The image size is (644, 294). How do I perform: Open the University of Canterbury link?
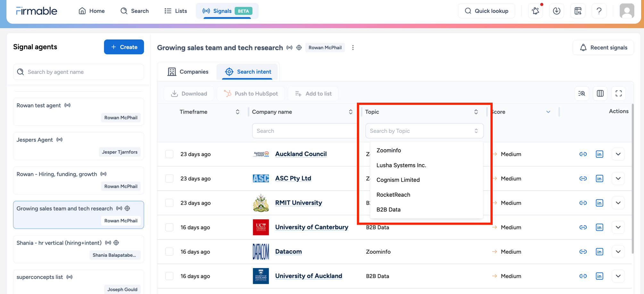pyautogui.click(x=311, y=227)
